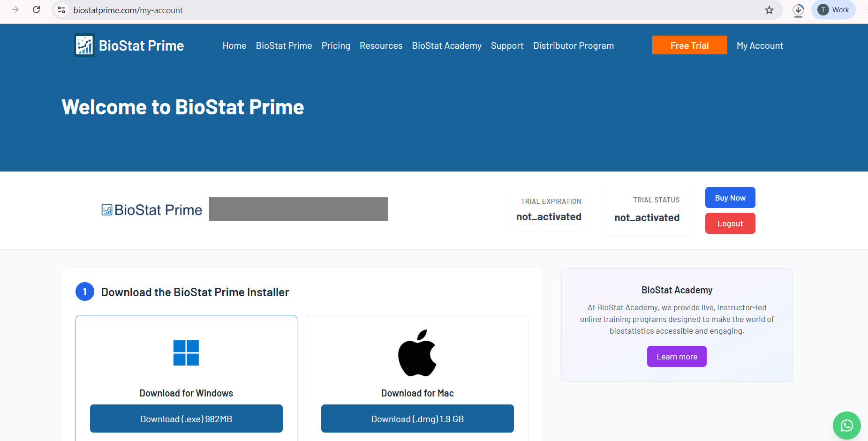Screen dimensions: 868x441
Task: Start the orange Free Trial button
Action: pos(689,45)
